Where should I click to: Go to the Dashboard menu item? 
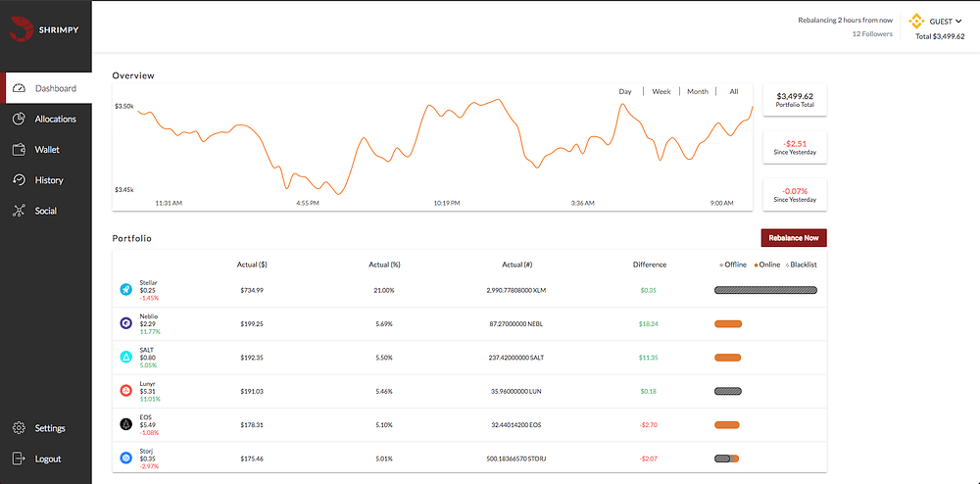(x=47, y=89)
